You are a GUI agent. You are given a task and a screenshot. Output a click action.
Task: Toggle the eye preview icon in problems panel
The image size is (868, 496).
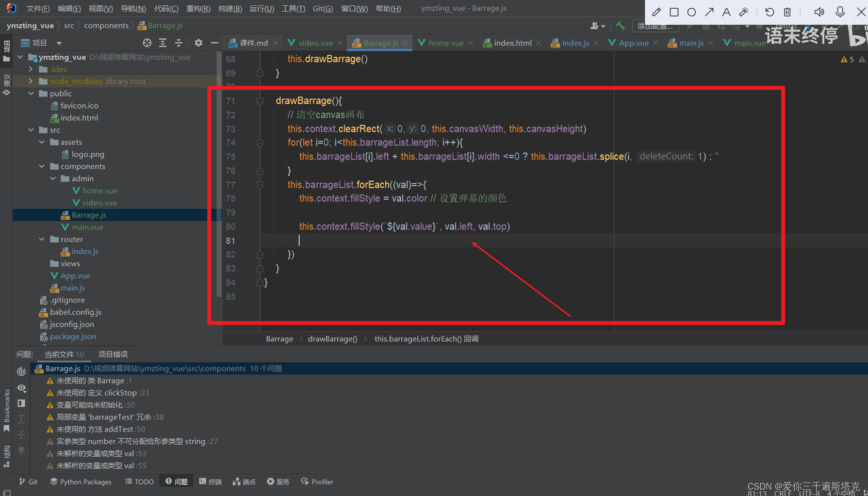[21, 388]
